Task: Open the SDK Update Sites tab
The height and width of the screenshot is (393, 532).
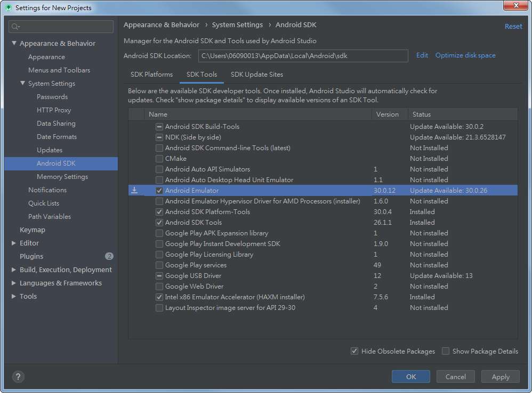Action: (257, 74)
